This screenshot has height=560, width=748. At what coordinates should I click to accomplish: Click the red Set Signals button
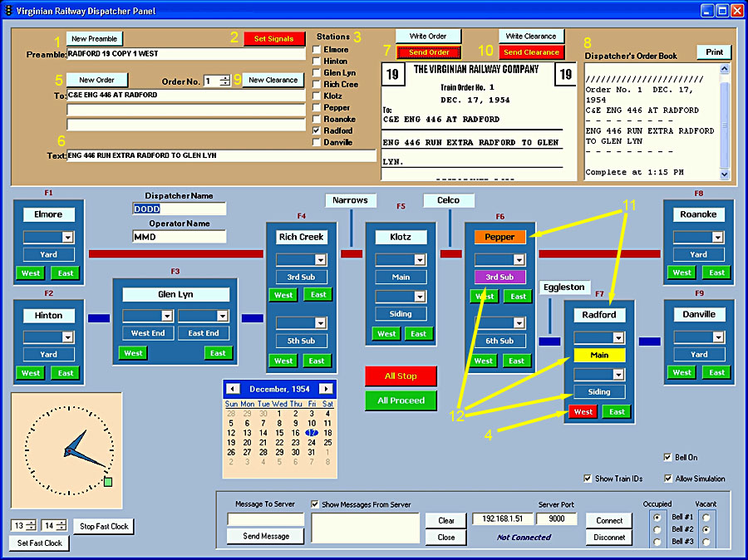274,37
